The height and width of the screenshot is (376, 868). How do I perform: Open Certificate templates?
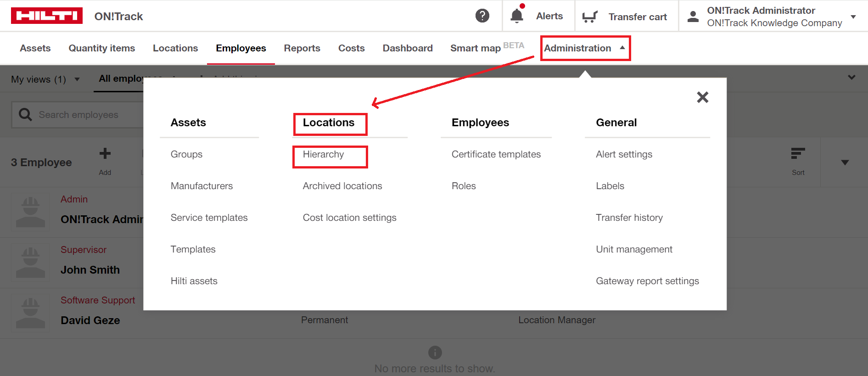pos(496,154)
